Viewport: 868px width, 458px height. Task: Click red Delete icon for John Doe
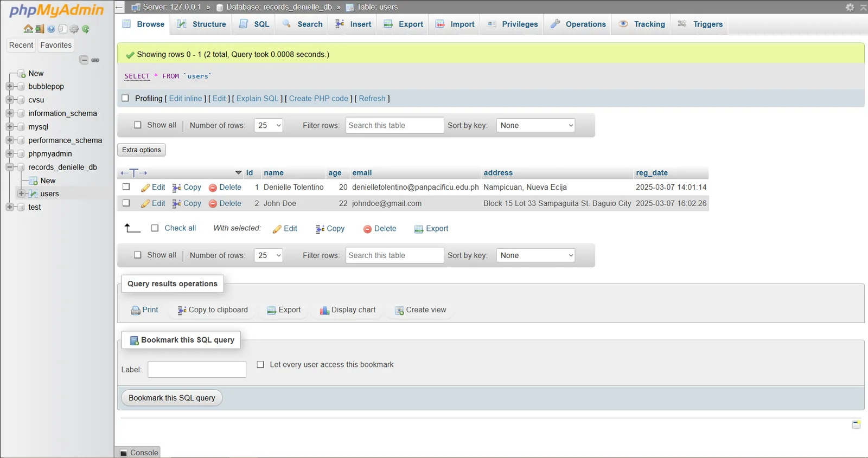(x=213, y=204)
